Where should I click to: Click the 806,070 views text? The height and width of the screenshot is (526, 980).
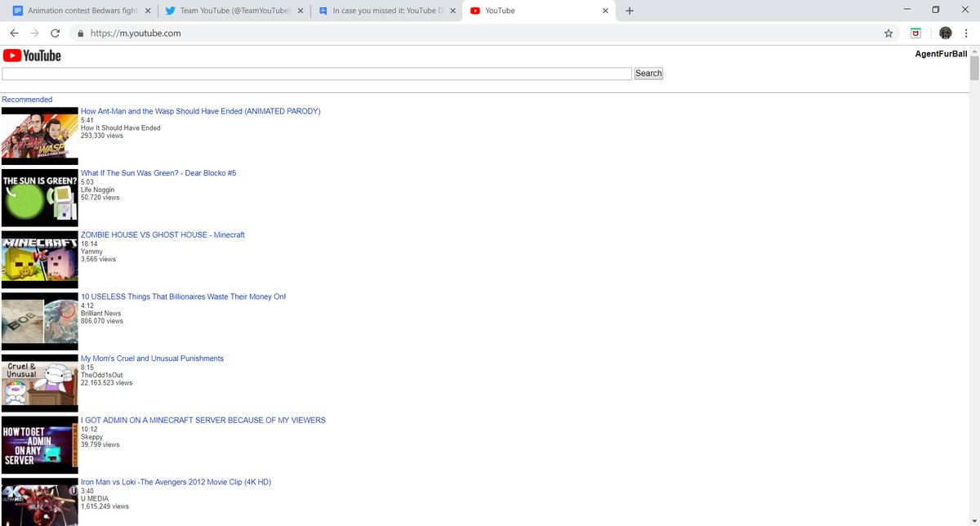pyautogui.click(x=102, y=321)
